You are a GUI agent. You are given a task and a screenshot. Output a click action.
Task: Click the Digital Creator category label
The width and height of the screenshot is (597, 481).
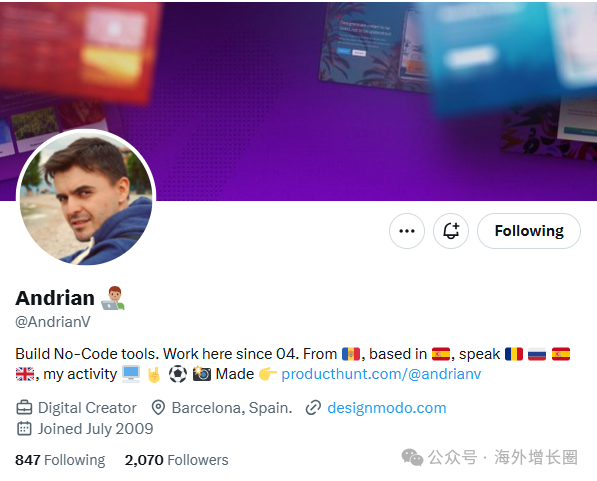tap(87, 408)
